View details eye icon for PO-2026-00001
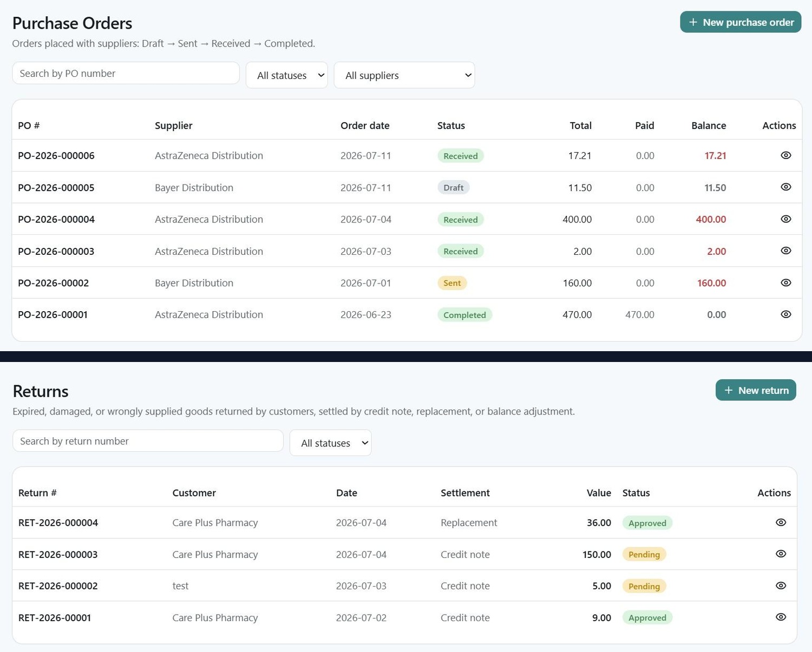The height and width of the screenshot is (652, 812). tap(786, 314)
